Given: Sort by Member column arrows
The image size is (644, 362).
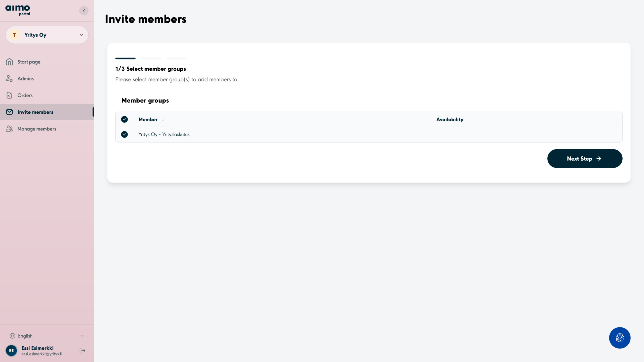Looking at the screenshot, I should tap(163, 119).
